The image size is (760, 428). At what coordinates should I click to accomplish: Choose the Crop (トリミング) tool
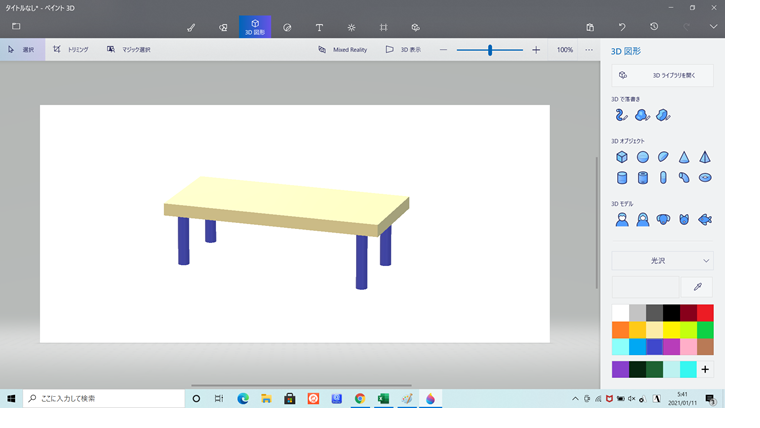[71, 49]
